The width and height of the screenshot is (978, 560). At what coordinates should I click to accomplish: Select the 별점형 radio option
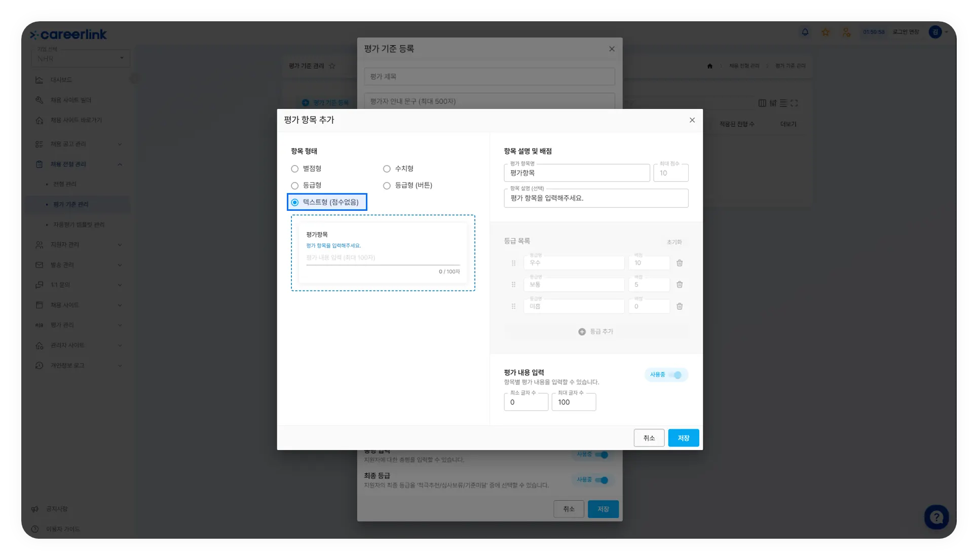(295, 169)
